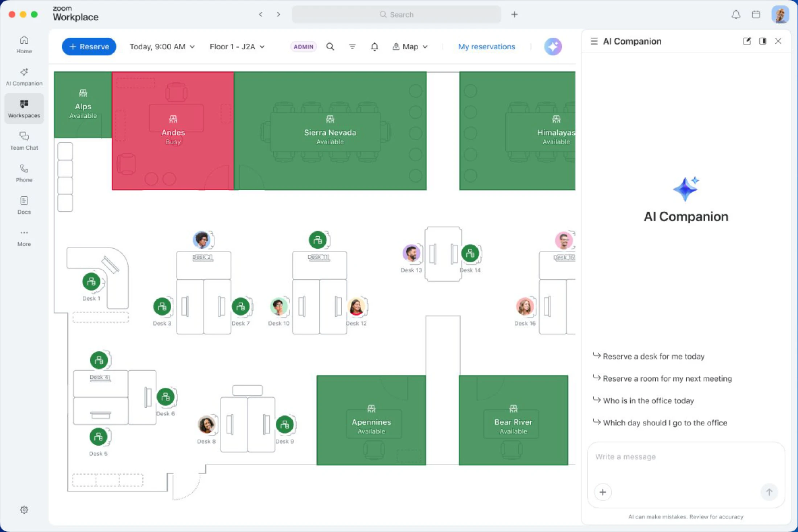This screenshot has width=798, height=532.
Task: Select the Bear River room
Action: point(513,420)
